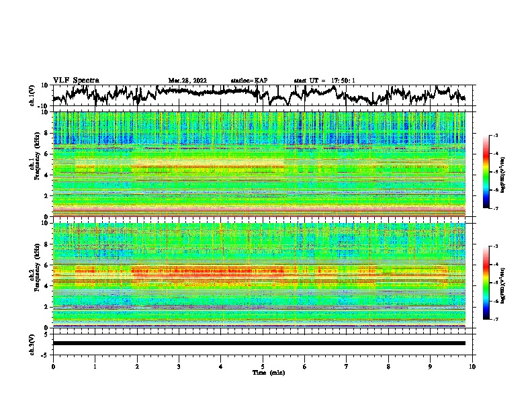Click the ch.2 spectrogram color scale bar
Image resolution: width=532 pixels, height=411 pixels.
[486, 283]
